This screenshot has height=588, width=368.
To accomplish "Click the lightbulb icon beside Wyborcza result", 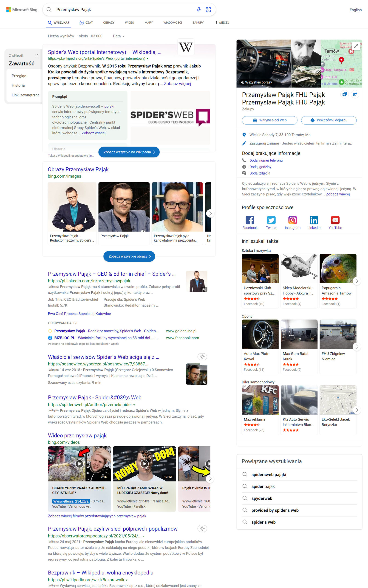I will pyautogui.click(x=202, y=357).
